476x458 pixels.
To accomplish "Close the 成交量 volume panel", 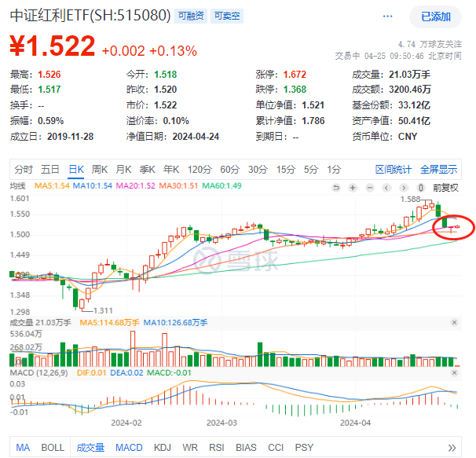I will pyautogui.click(x=455, y=322).
